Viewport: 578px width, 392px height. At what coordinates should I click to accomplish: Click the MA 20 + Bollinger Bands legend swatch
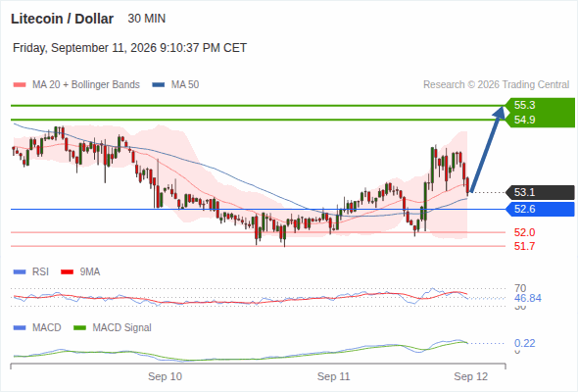pos(20,85)
